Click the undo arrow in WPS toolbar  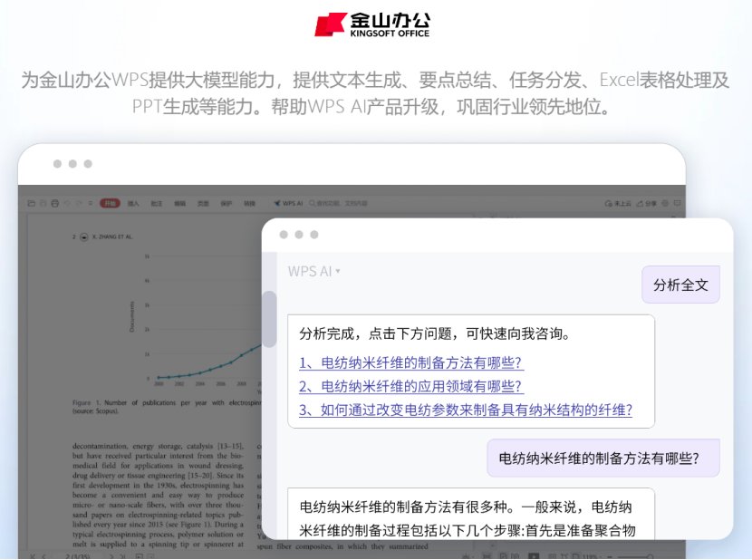click(67, 204)
